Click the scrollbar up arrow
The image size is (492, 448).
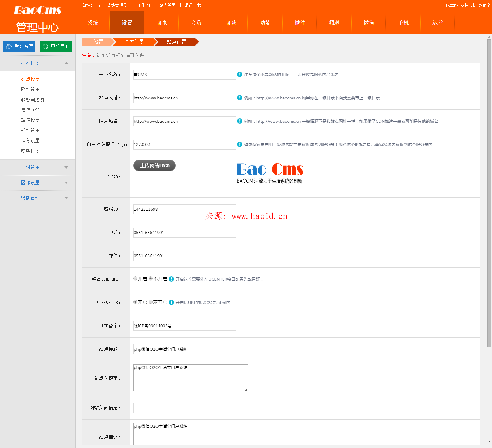[x=489, y=37]
